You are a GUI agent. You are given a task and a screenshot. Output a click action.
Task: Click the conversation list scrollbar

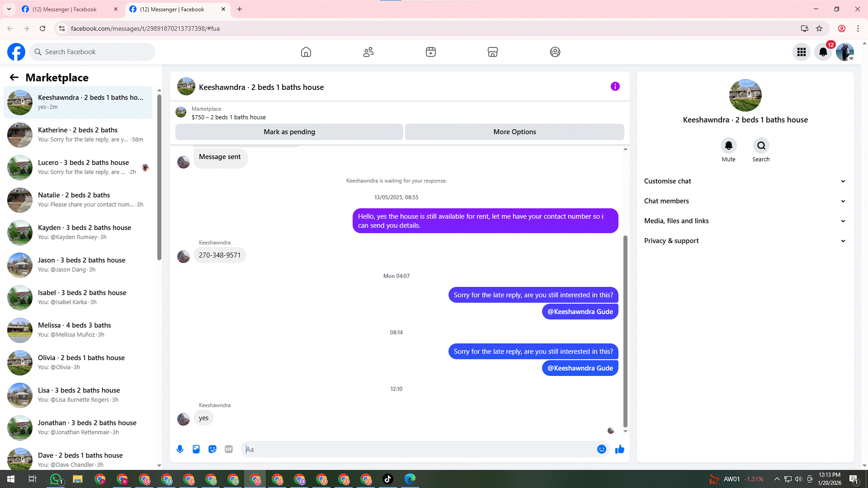159,176
